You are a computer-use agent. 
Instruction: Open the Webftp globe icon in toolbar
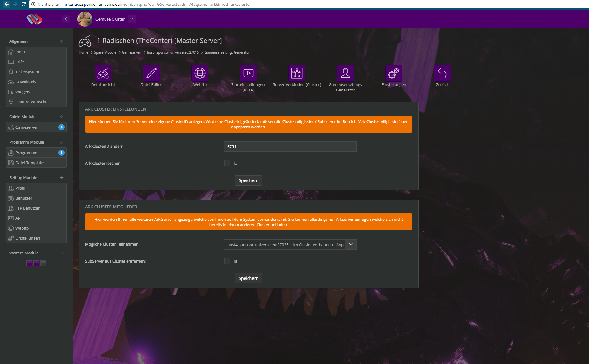tap(200, 73)
